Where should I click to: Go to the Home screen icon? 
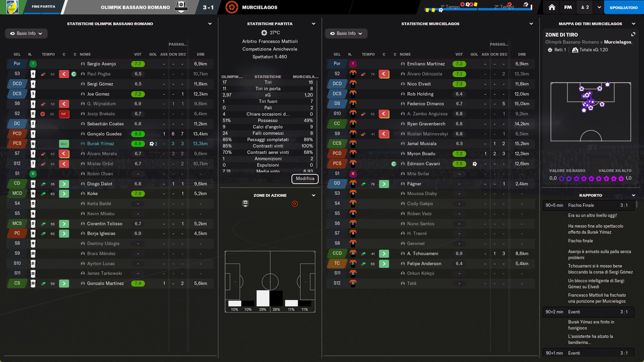[552, 8]
